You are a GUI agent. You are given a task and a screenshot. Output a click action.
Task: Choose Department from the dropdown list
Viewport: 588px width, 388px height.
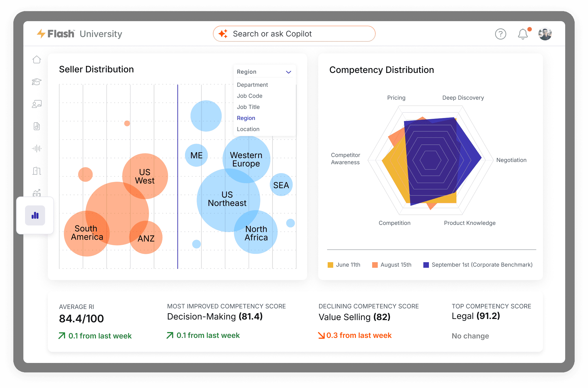[252, 85]
